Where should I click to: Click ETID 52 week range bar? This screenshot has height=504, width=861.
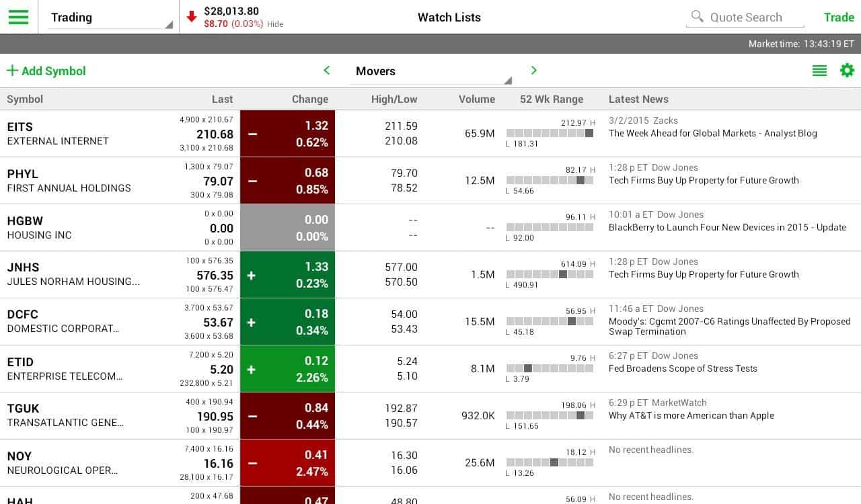[550, 368]
